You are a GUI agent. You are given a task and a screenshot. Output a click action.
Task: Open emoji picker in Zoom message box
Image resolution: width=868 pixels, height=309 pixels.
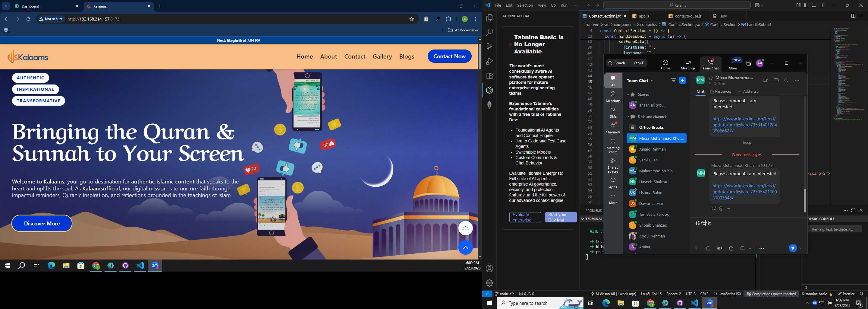(708, 249)
